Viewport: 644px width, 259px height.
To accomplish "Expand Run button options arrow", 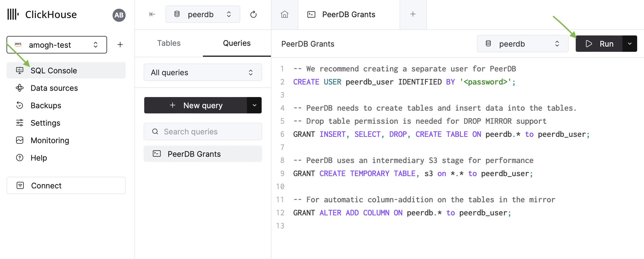I will (630, 44).
